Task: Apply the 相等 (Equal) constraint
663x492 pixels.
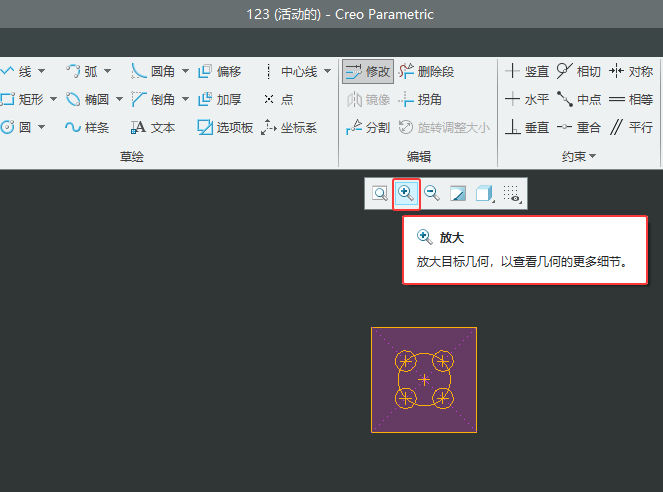Action: tap(631, 100)
